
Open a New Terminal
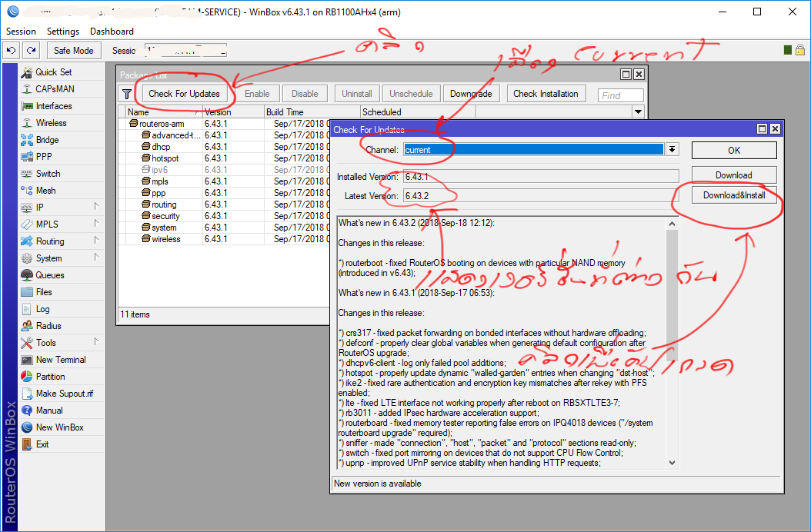pos(61,360)
